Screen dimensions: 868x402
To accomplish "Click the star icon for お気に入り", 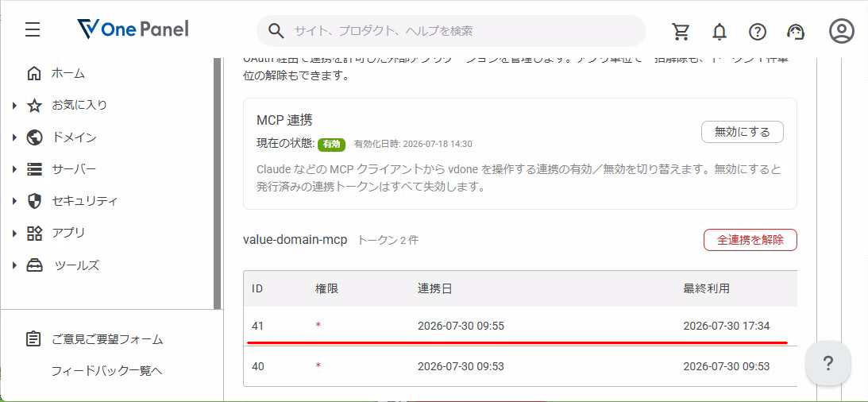I will tap(34, 105).
